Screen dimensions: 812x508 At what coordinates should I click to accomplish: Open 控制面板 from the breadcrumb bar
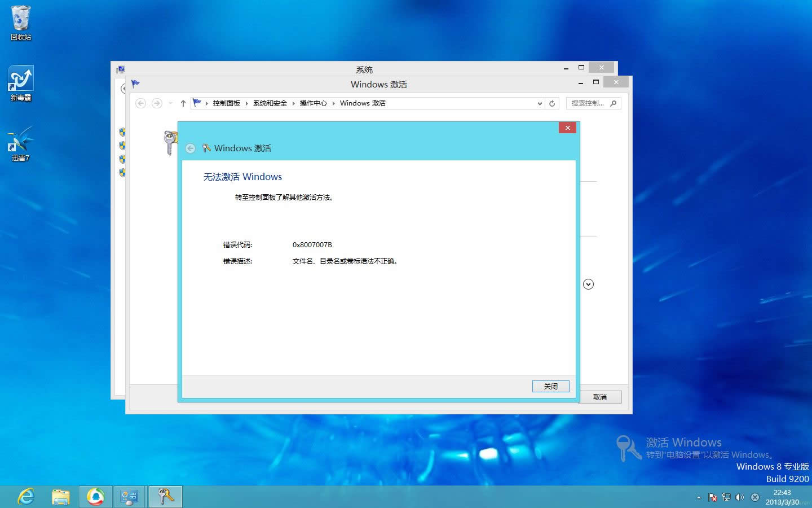pos(226,103)
